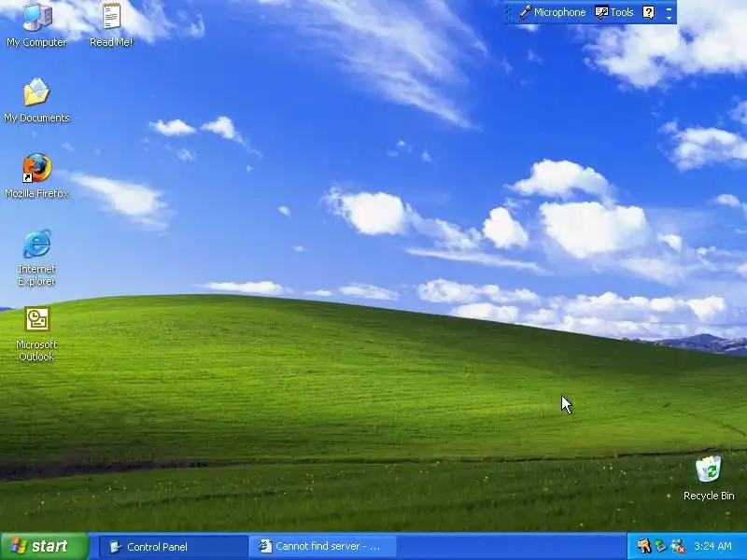
Task: Open Language bar Help question mark
Action: (648, 12)
